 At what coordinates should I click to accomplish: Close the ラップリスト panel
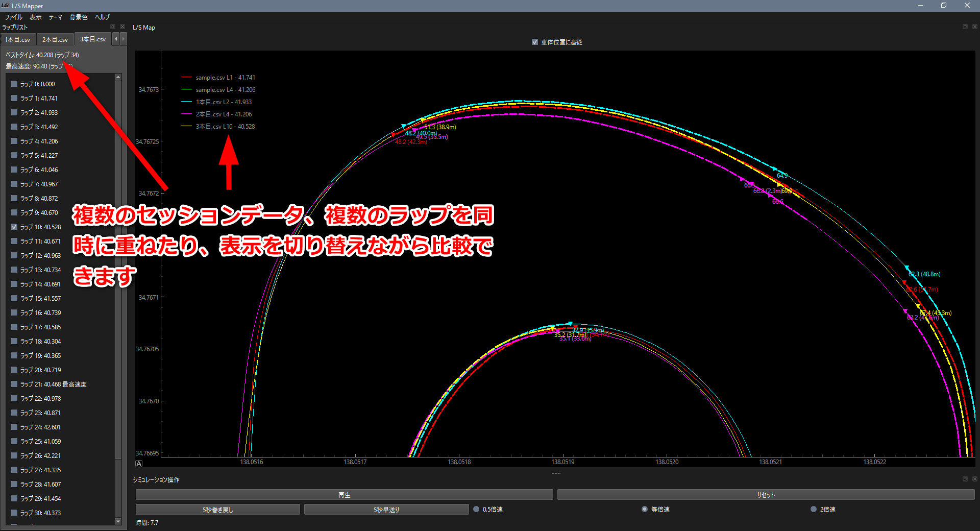pyautogui.click(x=122, y=27)
